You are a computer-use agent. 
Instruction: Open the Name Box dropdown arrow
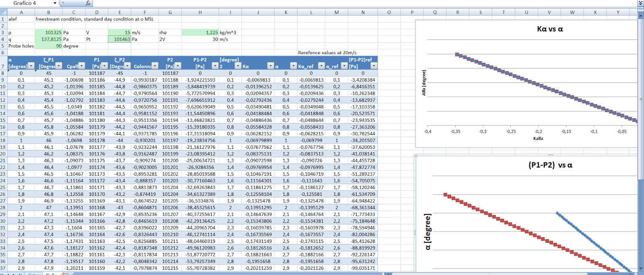click(55, 3)
